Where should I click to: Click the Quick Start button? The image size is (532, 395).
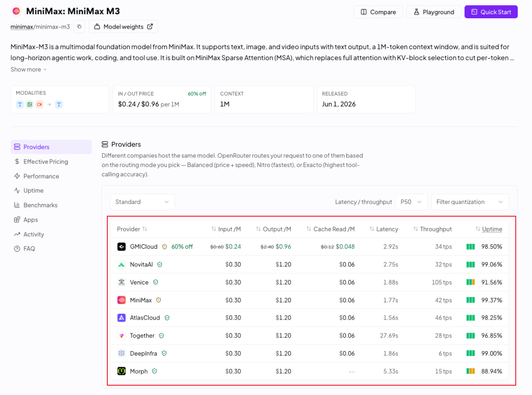491,12
